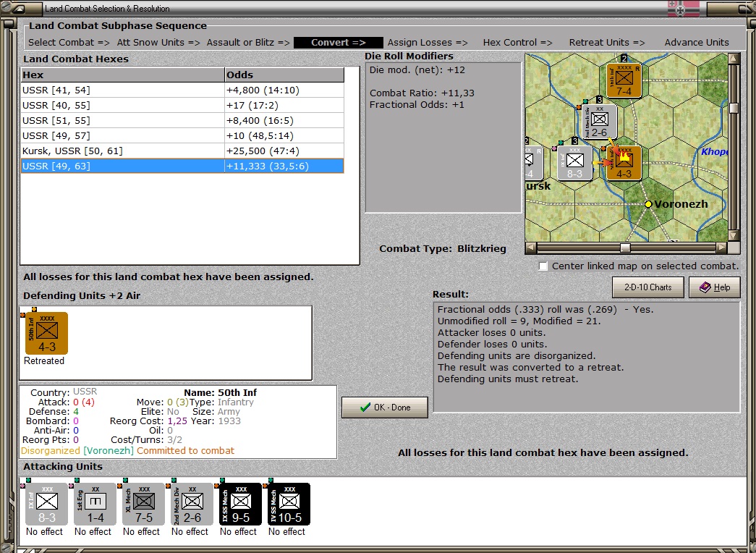Click the 8-3 infantry corps on the map

[574, 163]
